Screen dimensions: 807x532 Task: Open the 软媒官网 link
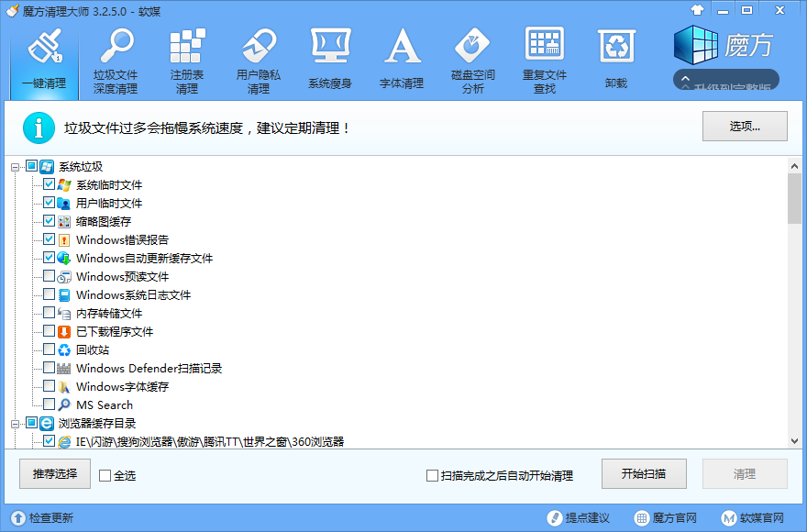coord(757,518)
